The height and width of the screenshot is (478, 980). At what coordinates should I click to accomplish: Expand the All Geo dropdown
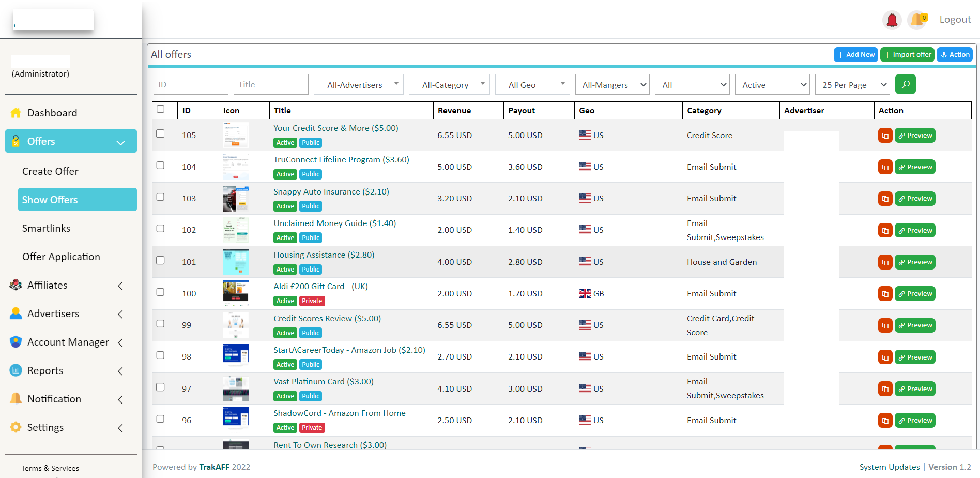click(532, 84)
